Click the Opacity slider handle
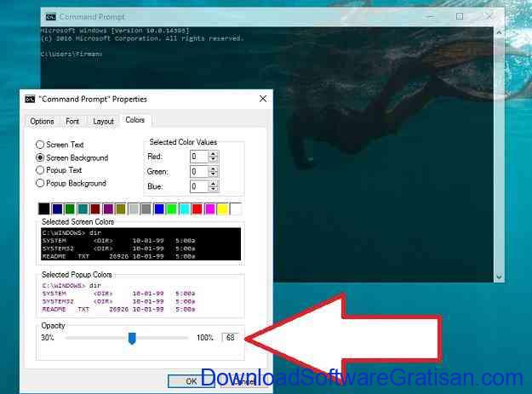 pyautogui.click(x=132, y=339)
